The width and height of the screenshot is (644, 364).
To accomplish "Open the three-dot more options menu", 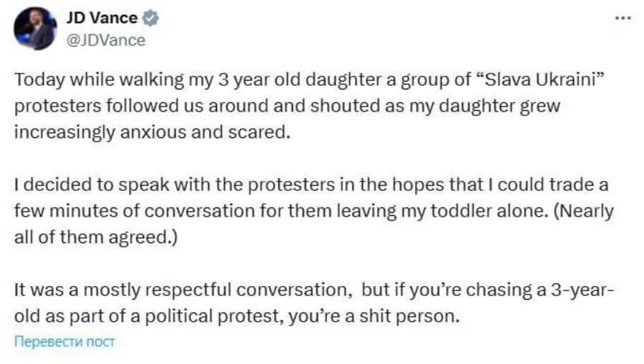I will tap(623, 19).
